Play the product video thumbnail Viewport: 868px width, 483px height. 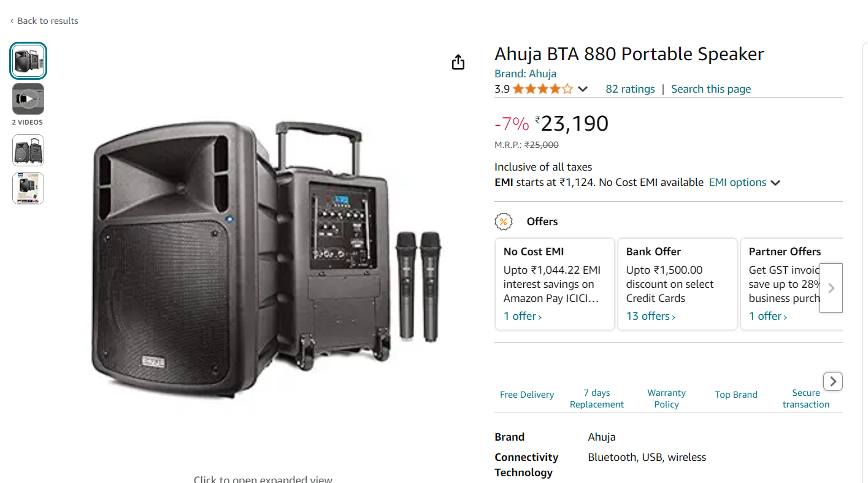click(x=28, y=99)
